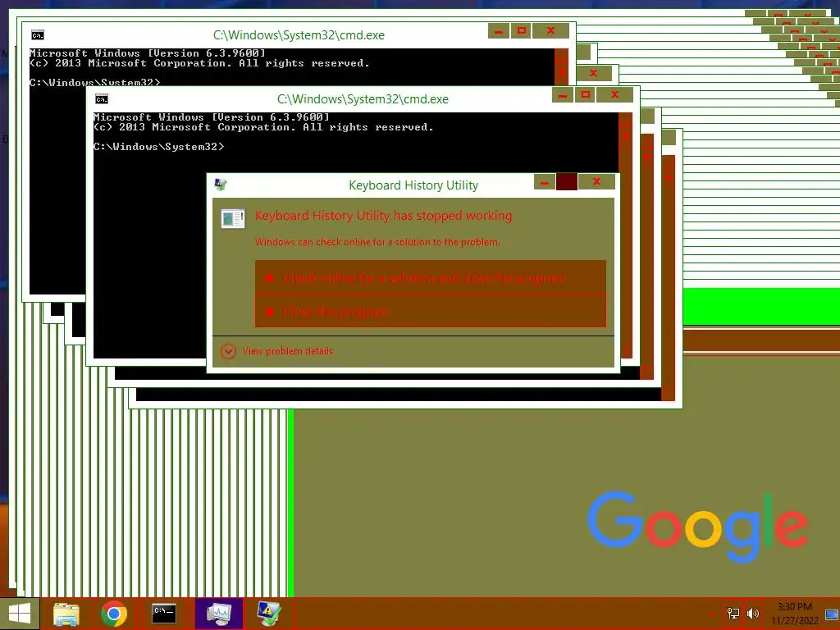Image resolution: width=840 pixels, height=630 pixels.
Task: Click the crashed program icon in dialog
Action: click(x=233, y=218)
